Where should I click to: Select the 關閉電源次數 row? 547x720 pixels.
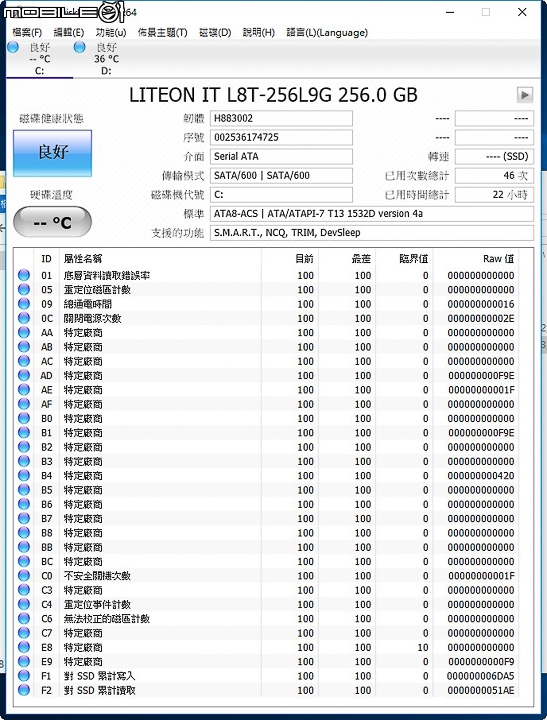click(266, 318)
